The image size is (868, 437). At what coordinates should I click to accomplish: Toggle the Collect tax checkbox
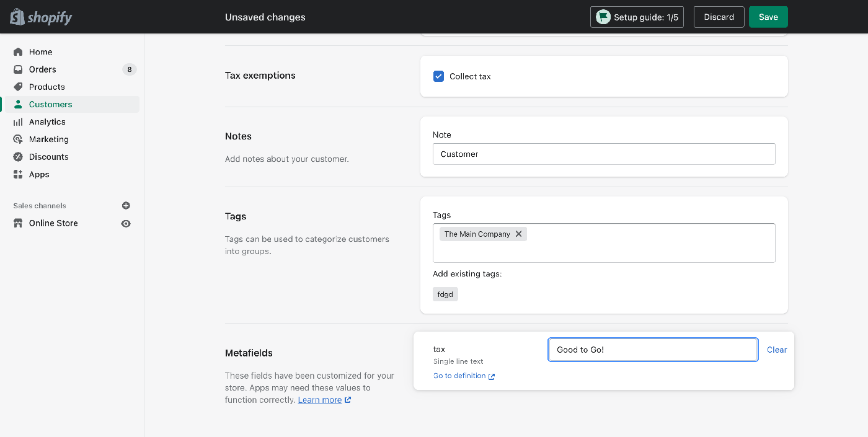pyautogui.click(x=438, y=76)
